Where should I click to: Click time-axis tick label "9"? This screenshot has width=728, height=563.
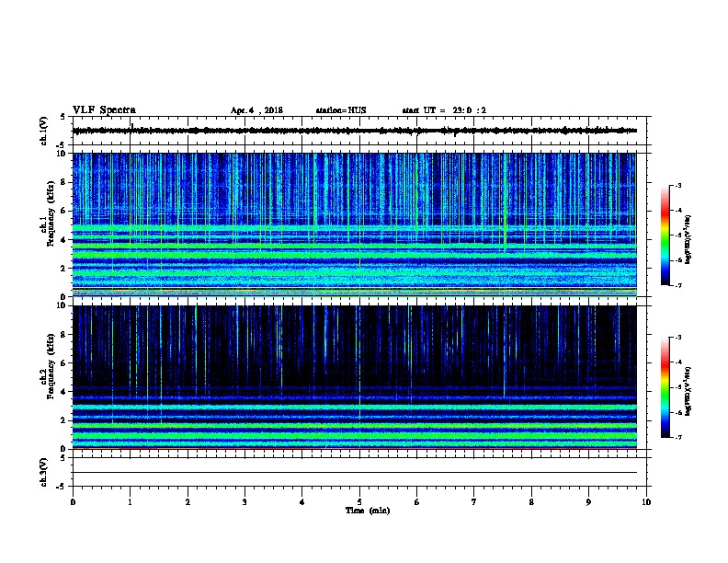(x=588, y=502)
